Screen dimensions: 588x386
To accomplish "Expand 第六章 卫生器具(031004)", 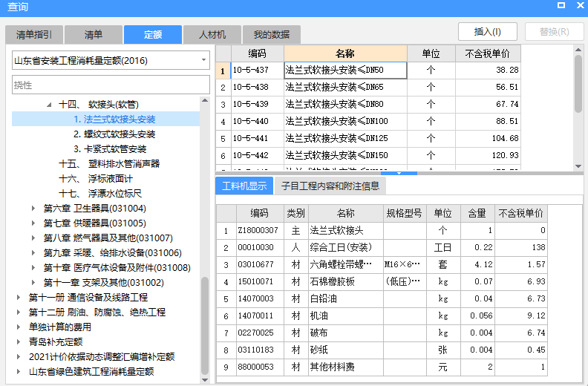I will coord(33,209).
